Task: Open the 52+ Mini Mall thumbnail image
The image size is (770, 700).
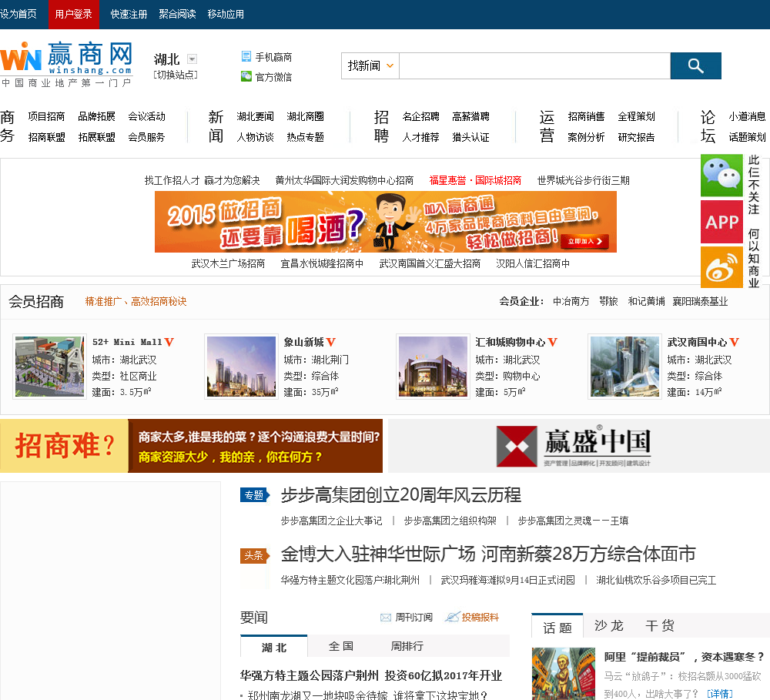Action: pos(49,367)
